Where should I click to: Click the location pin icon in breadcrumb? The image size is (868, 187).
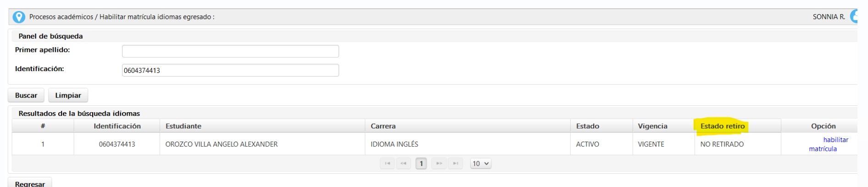[x=19, y=17]
